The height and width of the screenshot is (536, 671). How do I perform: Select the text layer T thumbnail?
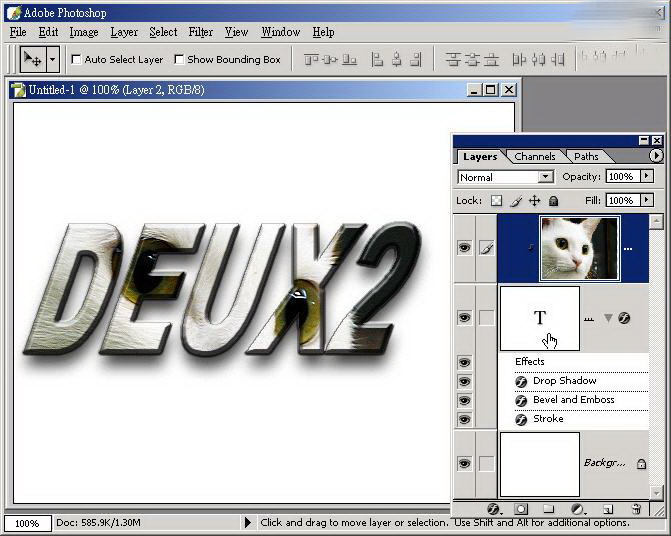[540, 318]
